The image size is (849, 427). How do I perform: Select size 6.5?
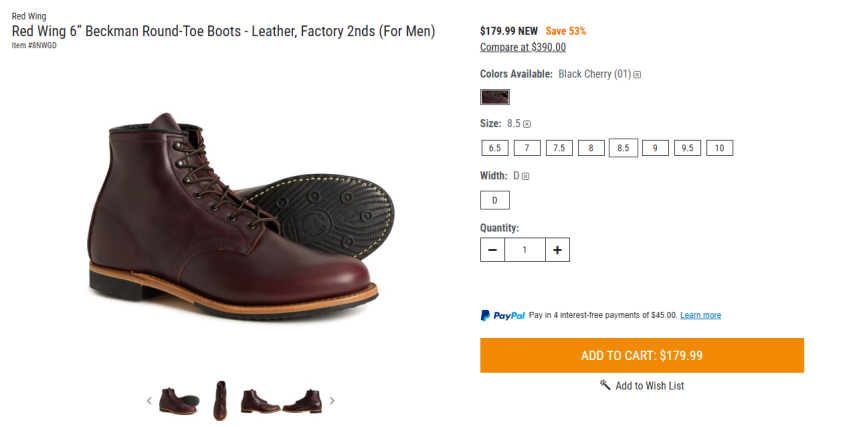494,148
